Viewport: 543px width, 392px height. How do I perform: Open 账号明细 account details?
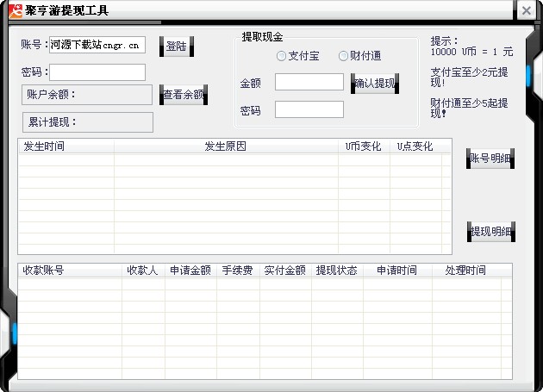[x=490, y=159]
